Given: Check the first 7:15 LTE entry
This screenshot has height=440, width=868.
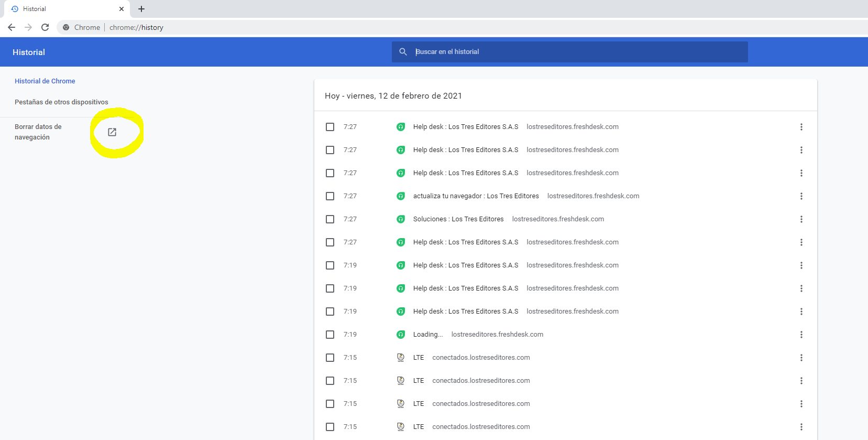Looking at the screenshot, I should 330,358.
